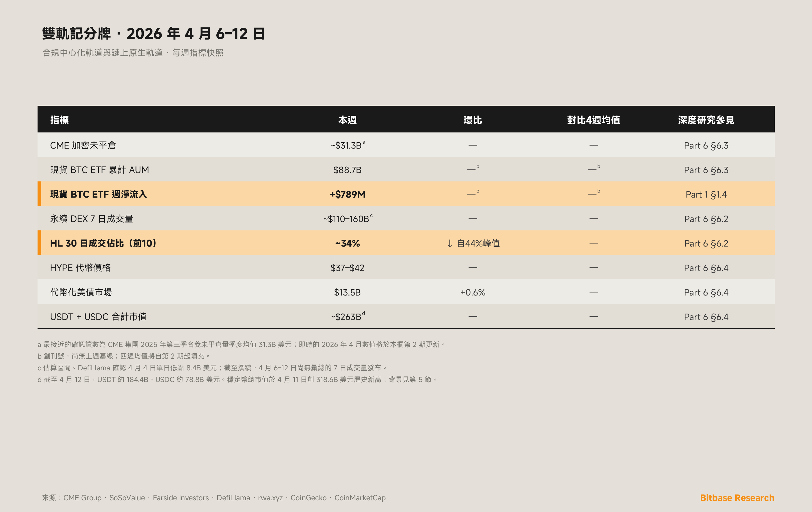
Task: Click Part 6 §6.4 in HYPE row
Action: (x=706, y=268)
